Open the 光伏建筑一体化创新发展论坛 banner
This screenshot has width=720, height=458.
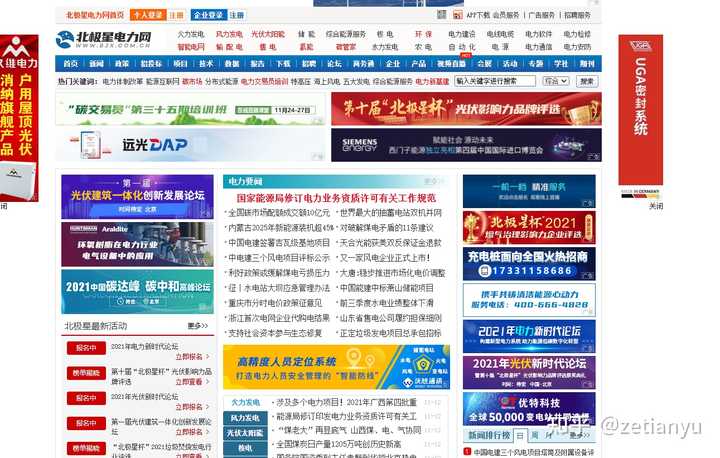tap(137, 197)
